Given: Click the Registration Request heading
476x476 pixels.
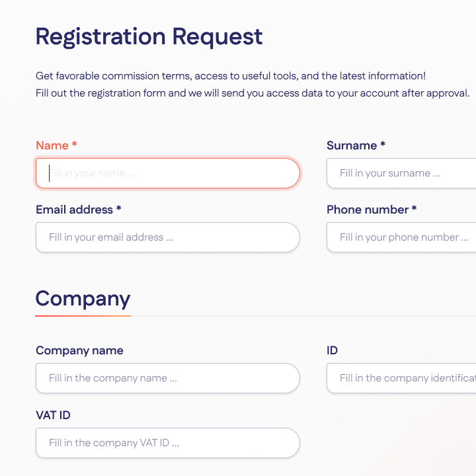Looking at the screenshot, I should coord(149,36).
